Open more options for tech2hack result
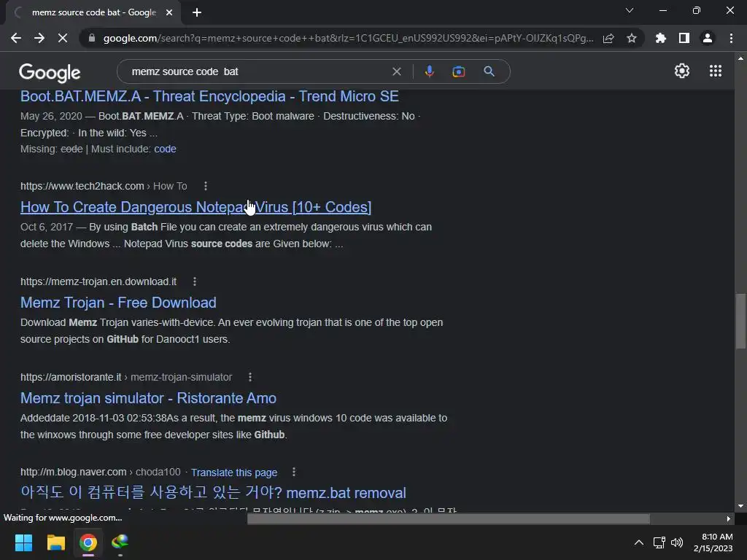The width and height of the screenshot is (747, 560). click(x=205, y=186)
